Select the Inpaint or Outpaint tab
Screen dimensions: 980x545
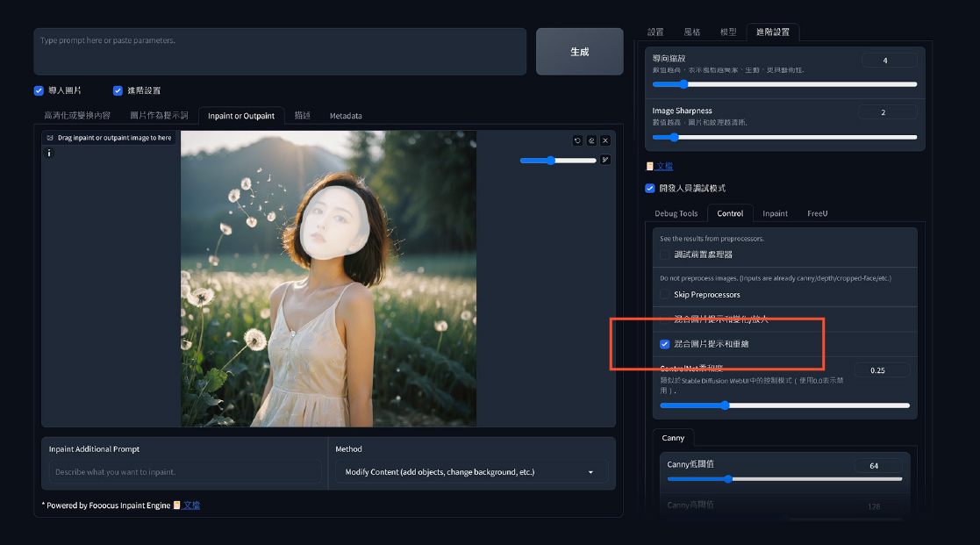[241, 116]
